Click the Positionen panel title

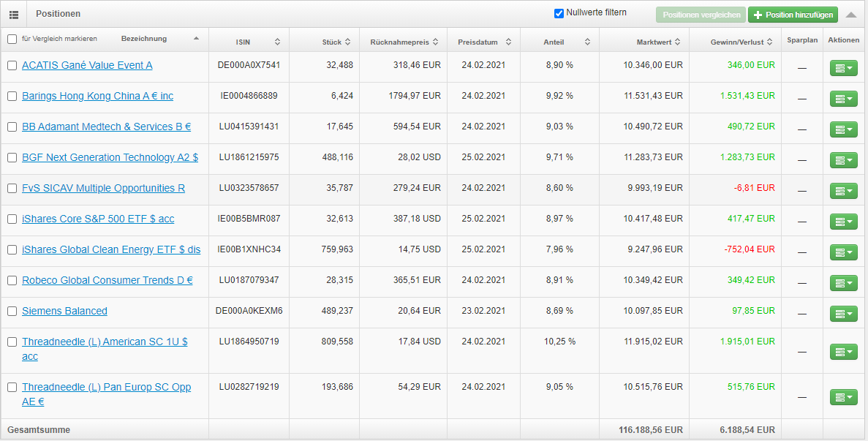[58, 13]
